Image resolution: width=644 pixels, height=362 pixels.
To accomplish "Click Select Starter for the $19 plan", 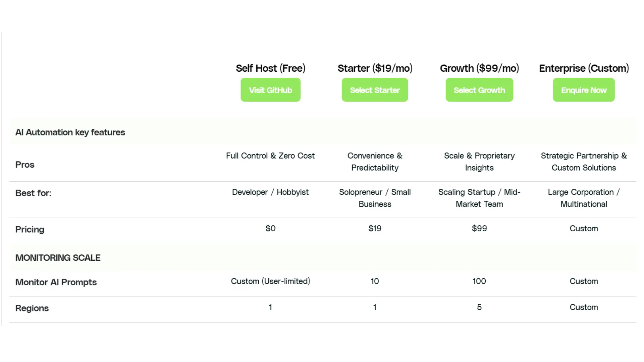I will pos(375,90).
